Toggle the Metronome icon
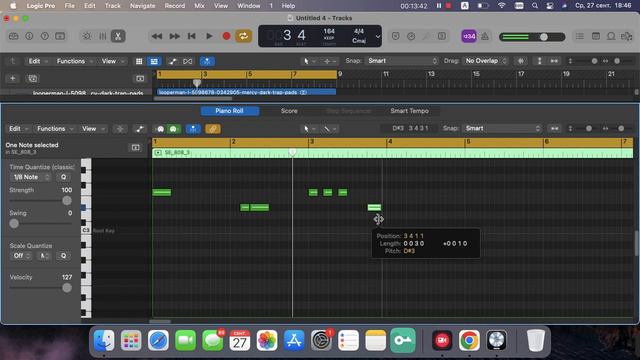 pyautogui.click(x=485, y=36)
